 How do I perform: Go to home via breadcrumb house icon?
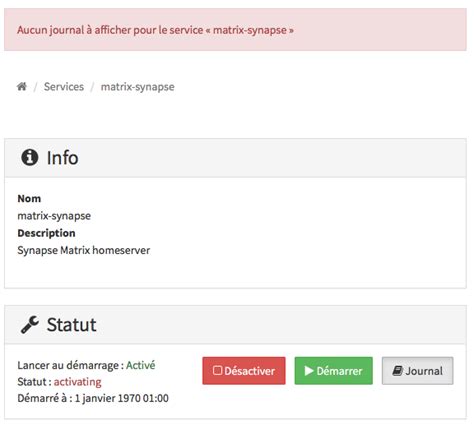tap(22, 87)
